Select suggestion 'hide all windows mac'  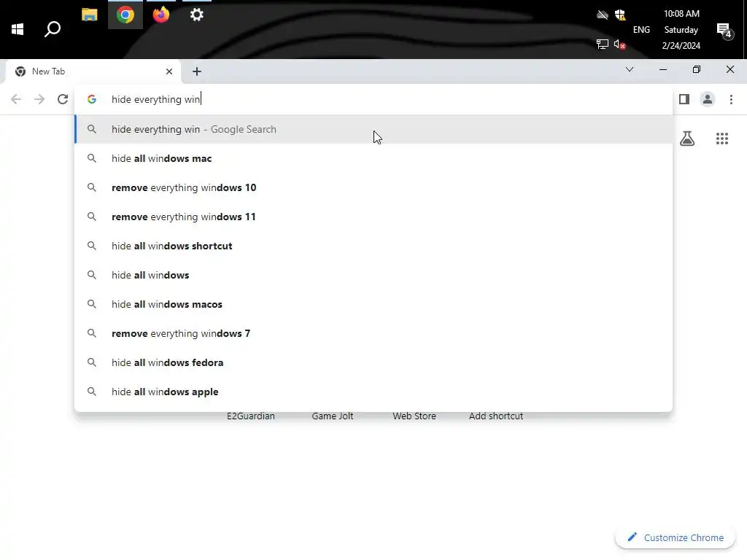373,158
